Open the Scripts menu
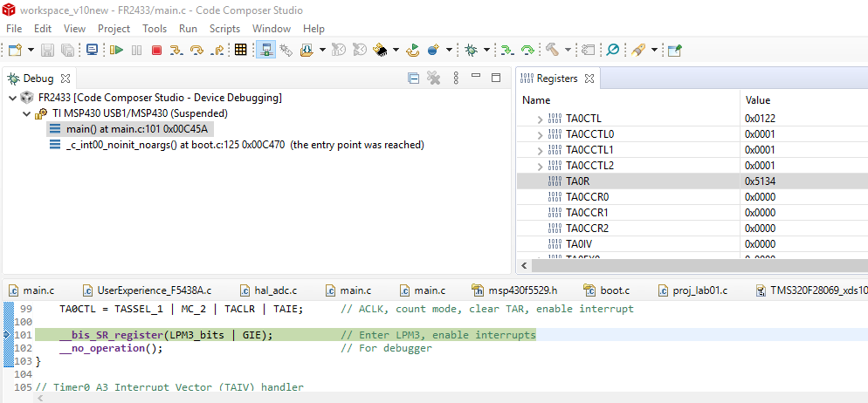 [x=224, y=29]
